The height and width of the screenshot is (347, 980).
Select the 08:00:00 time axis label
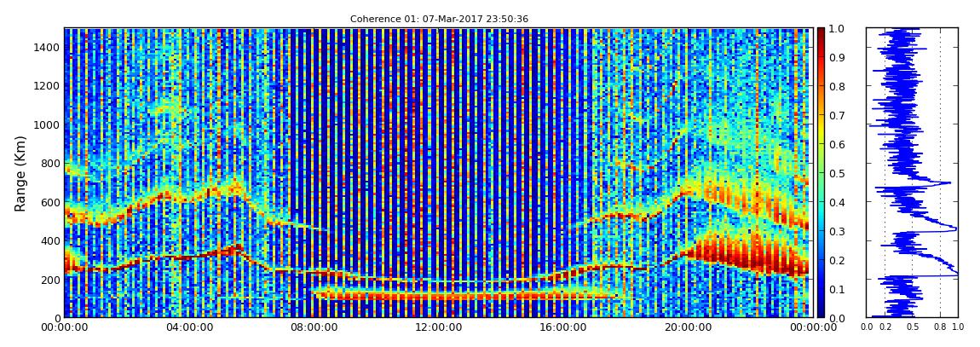[312, 327]
